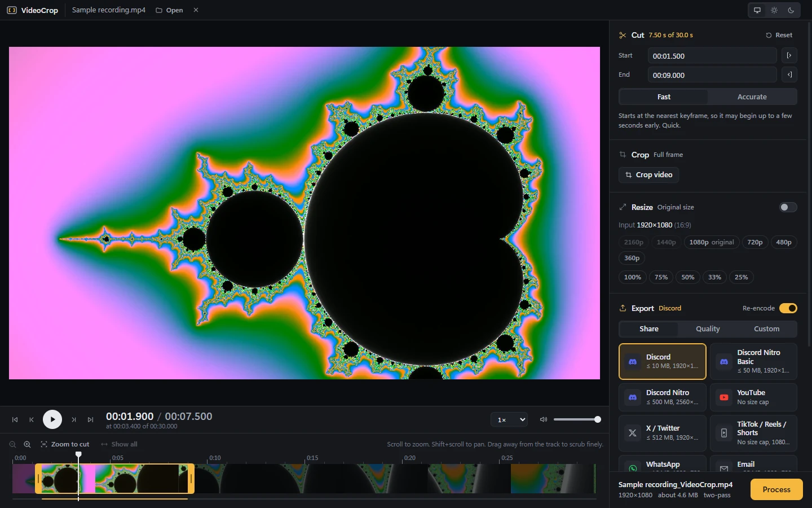812x508 pixels.
Task: Switch to light theme sun icon
Action: pyautogui.click(x=774, y=10)
